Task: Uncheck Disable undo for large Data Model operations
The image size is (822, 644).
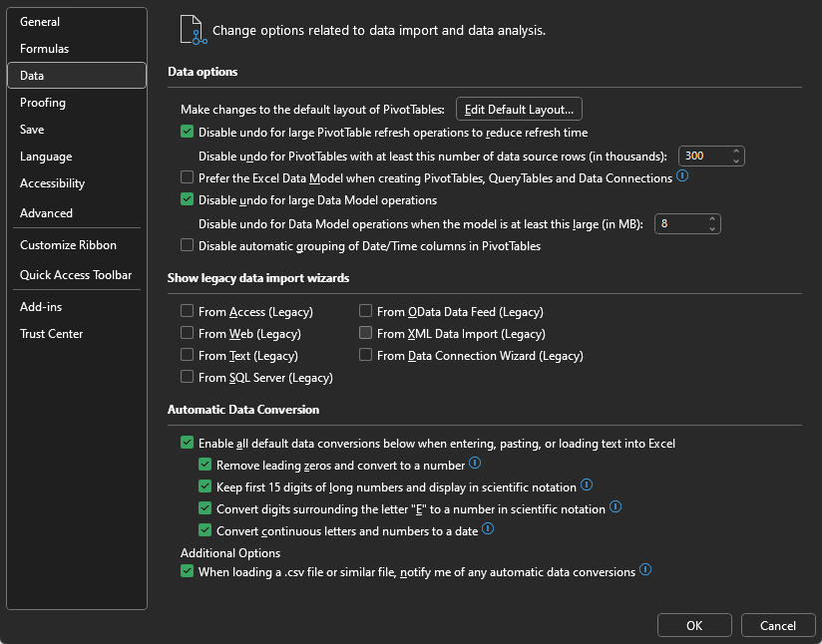Action: pos(188,199)
